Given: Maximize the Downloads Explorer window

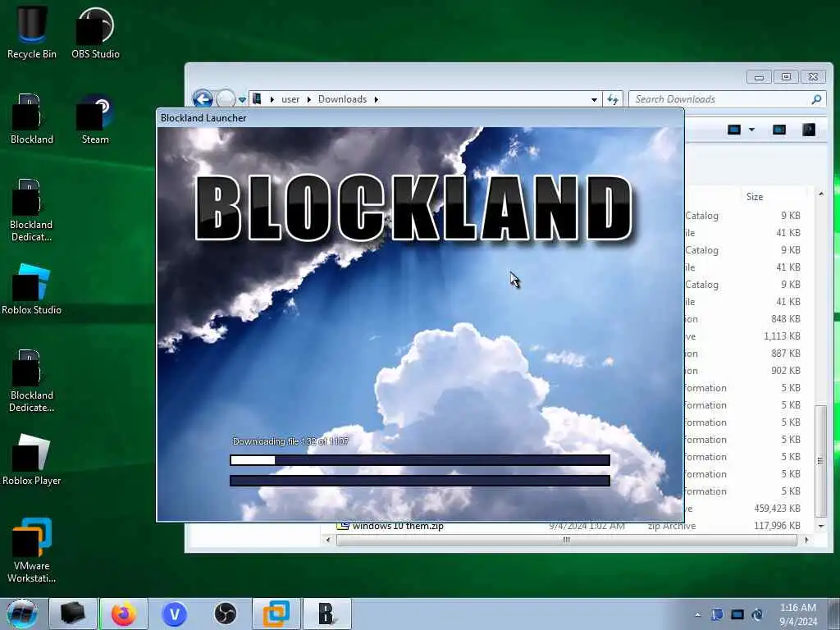Looking at the screenshot, I should point(786,77).
